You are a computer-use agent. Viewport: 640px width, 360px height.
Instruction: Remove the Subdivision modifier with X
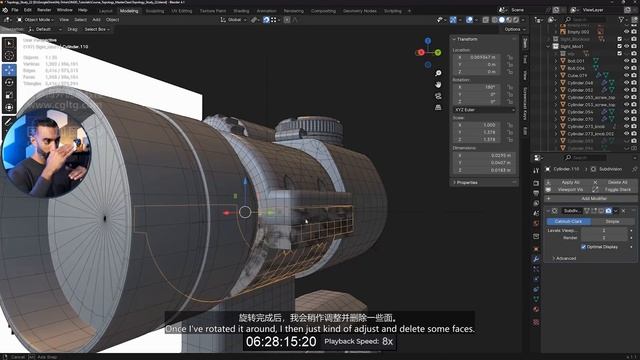623,211
